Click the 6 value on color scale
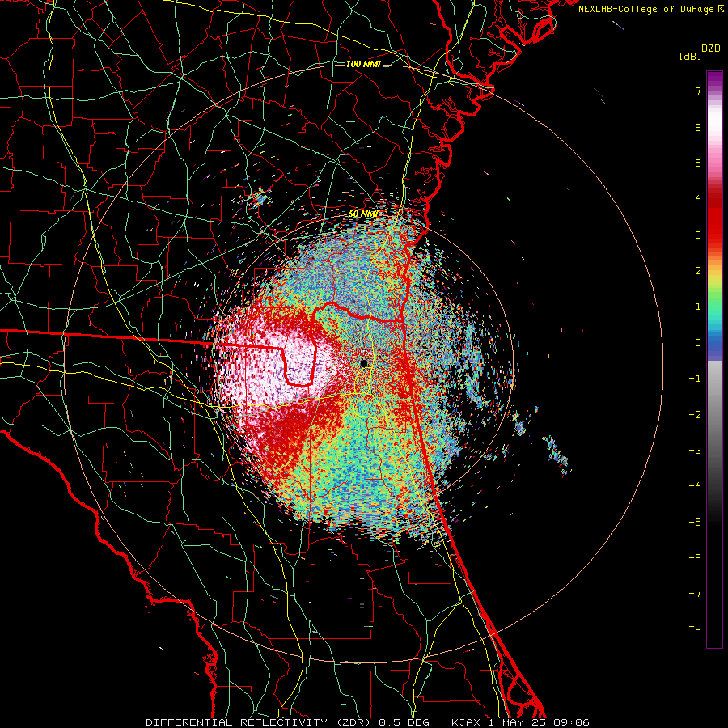The image size is (728, 728). coord(698,127)
